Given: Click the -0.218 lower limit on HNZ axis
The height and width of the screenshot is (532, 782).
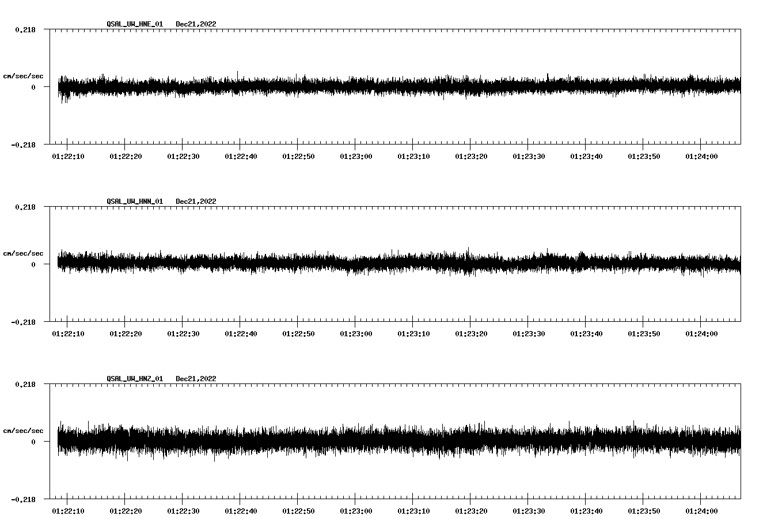Looking at the screenshot, I should click(23, 499).
